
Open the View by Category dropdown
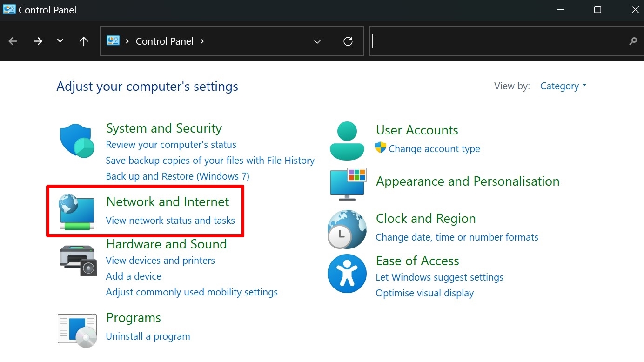tap(563, 86)
